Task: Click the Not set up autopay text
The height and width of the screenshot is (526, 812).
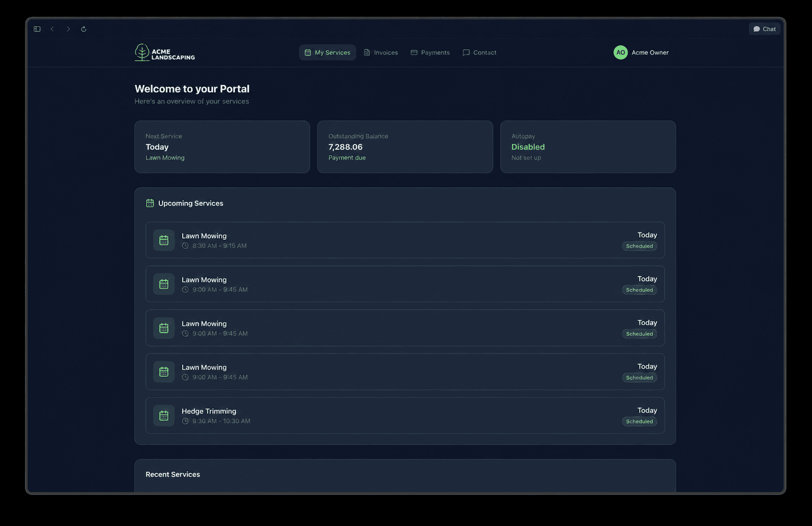Action: (x=526, y=158)
